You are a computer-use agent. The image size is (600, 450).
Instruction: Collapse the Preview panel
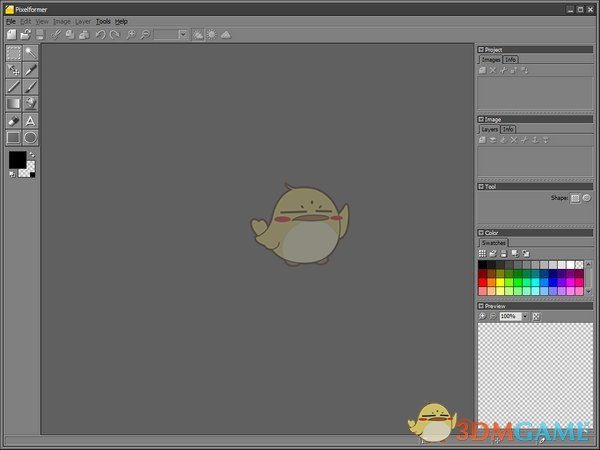481,306
